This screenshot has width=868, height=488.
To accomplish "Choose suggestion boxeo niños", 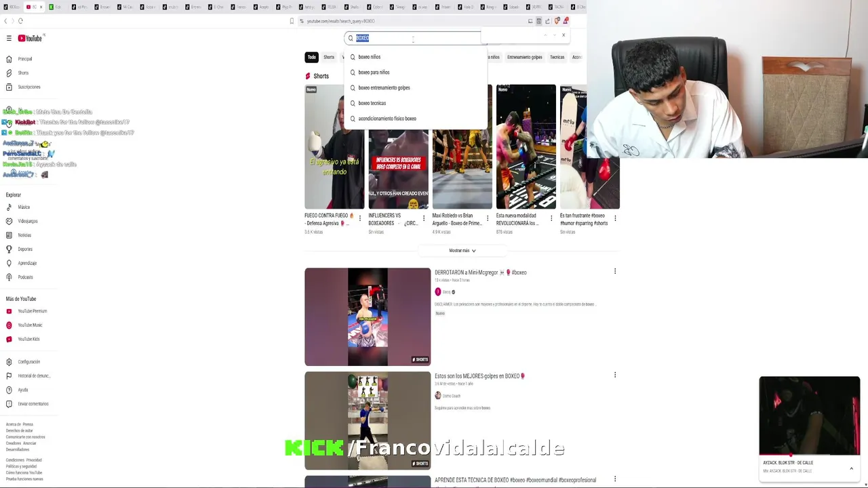I will pos(415,57).
